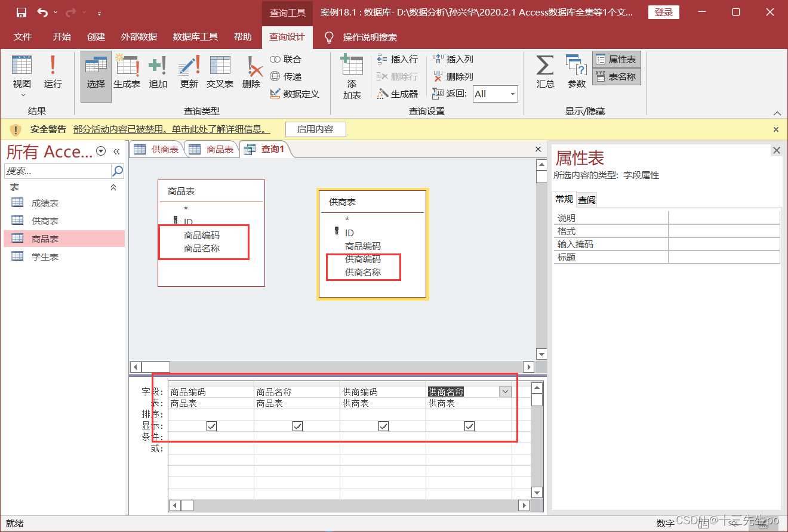This screenshot has width=788, height=532.
Task: Close the Property Sheet pane
Action: (777, 150)
